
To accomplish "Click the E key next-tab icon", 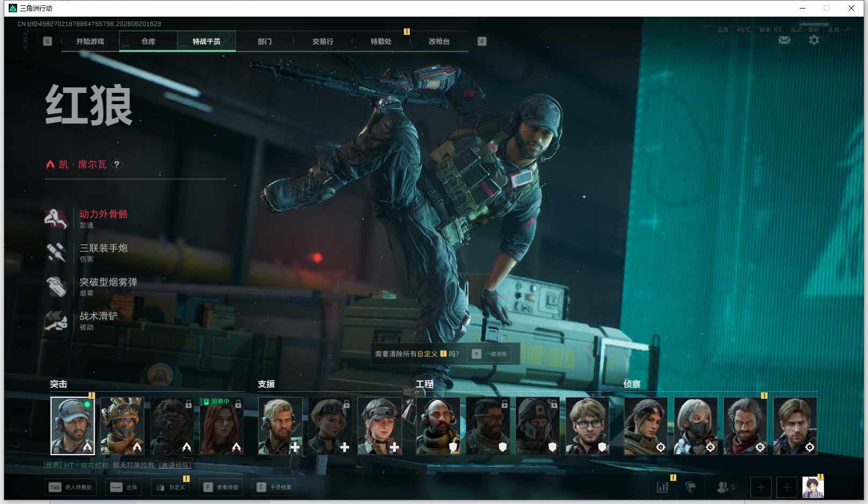I will tap(482, 41).
